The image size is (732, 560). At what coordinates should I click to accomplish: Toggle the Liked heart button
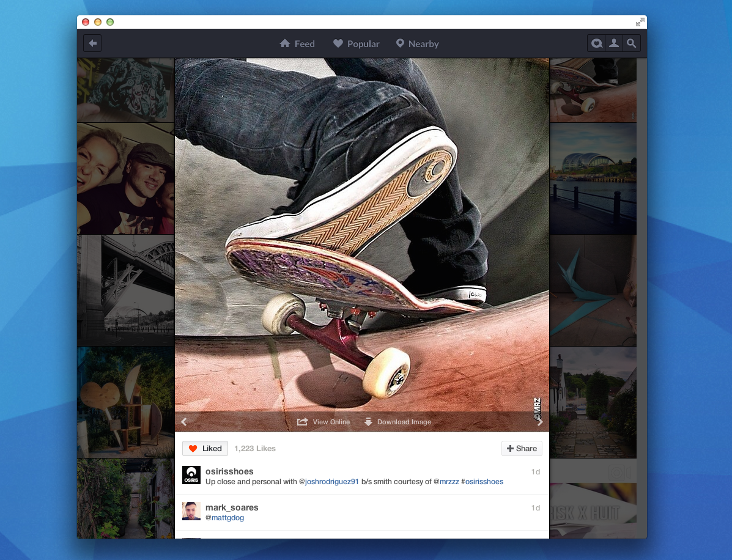pos(205,449)
